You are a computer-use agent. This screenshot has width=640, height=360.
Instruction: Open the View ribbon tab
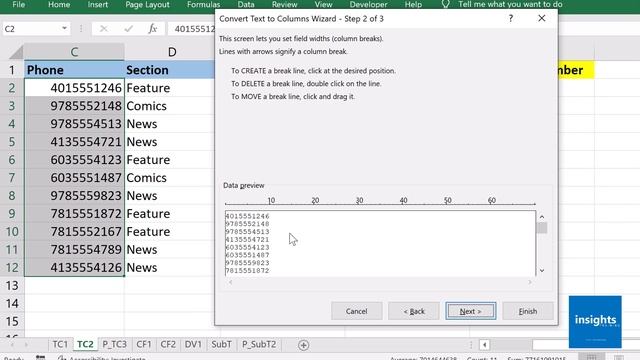[323, 4]
